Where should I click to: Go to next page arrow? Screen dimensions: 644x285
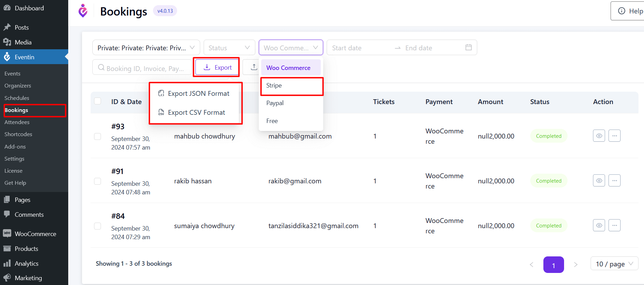575,265
